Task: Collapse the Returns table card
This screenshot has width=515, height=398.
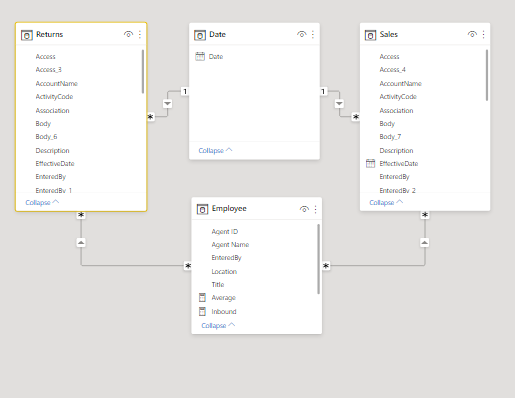Action: click(x=42, y=202)
